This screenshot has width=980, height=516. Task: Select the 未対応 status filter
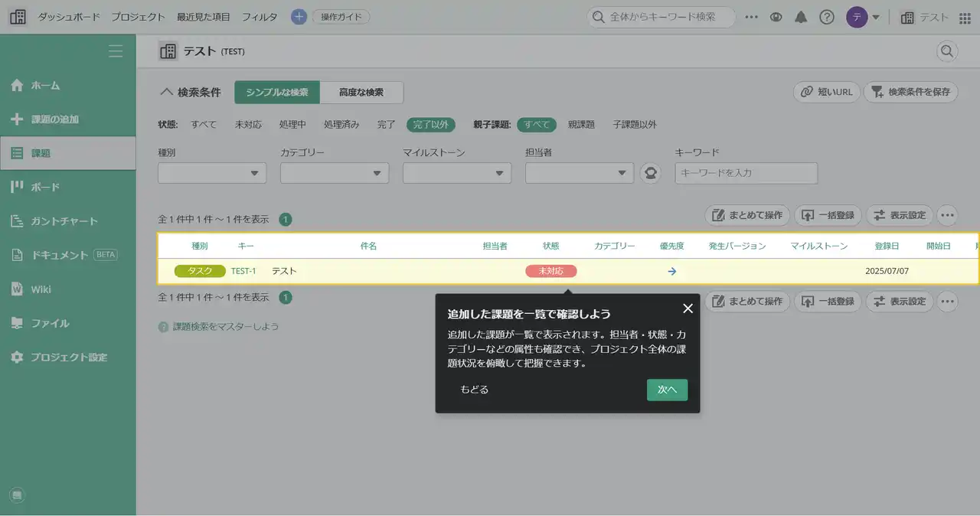pyautogui.click(x=248, y=124)
